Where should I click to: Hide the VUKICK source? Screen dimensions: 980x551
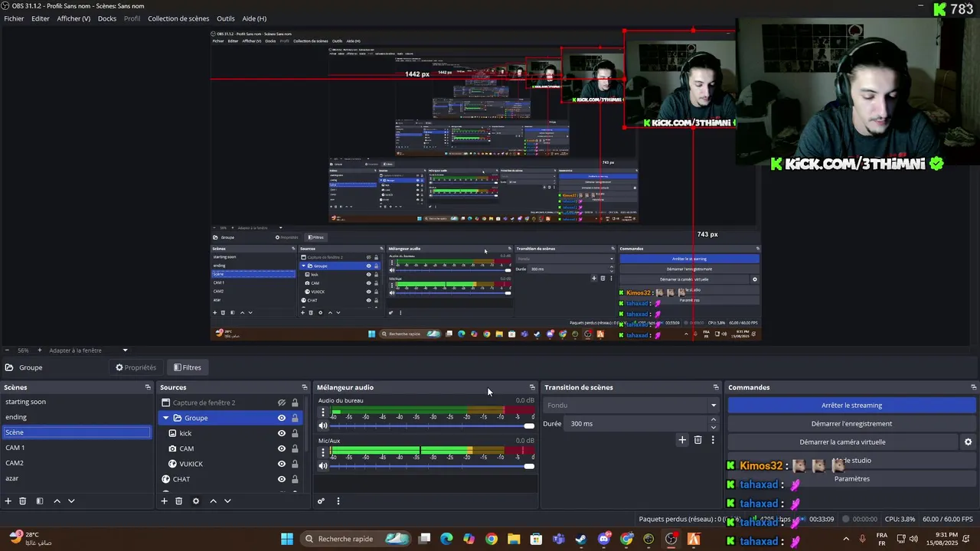tap(282, 464)
